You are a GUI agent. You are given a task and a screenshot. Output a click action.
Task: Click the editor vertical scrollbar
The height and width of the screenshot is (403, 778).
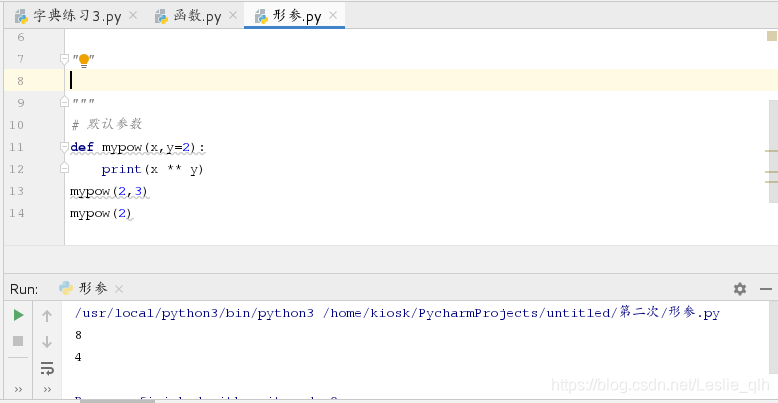pyautogui.click(x=774, y=151)
